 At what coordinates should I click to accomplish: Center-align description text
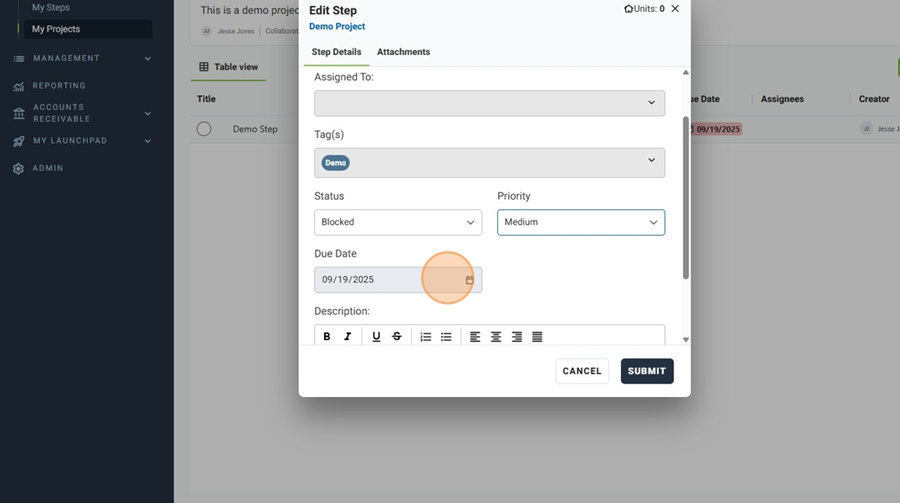[x=496, y=336]
